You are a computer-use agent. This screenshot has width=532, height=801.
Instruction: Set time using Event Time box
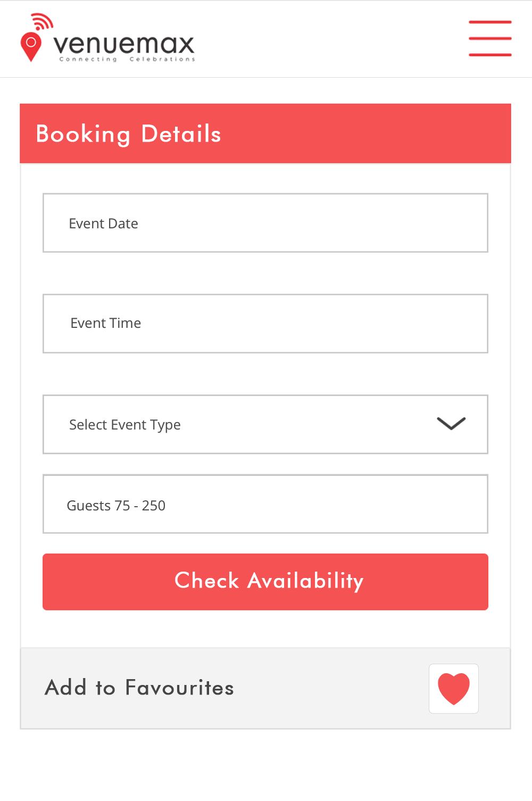[x=265, y=324]
